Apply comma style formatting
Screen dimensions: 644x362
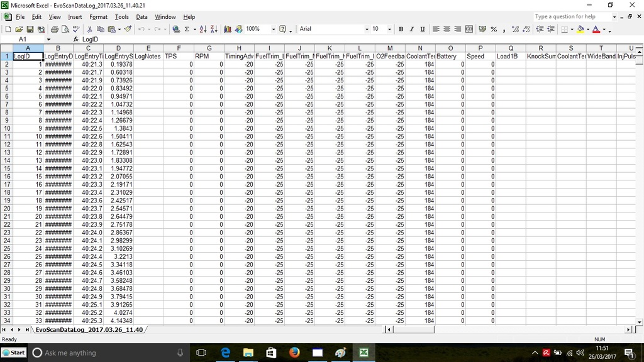504,29
